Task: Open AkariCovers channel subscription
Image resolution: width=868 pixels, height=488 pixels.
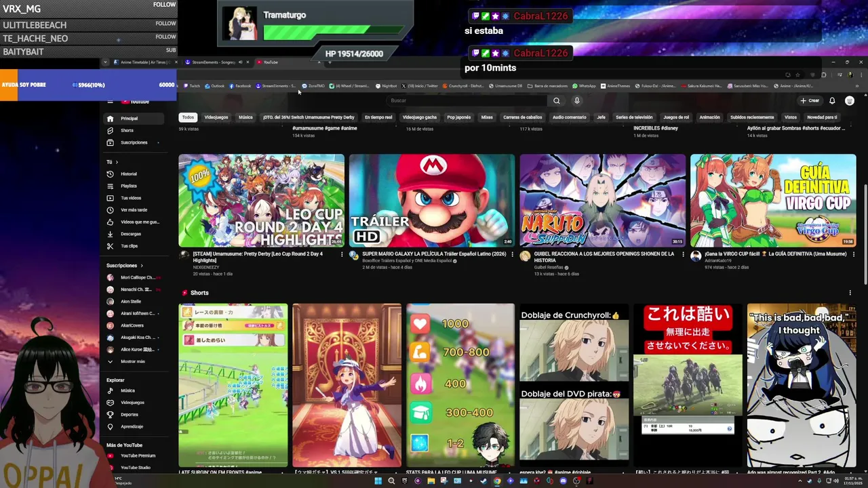Action: click(134, 325)
